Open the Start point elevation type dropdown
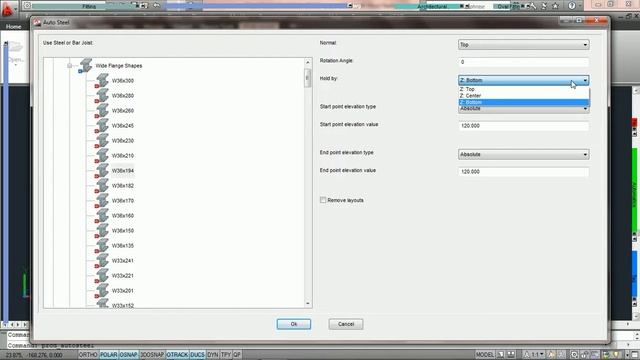This screenshot has width=640, height=360. (523, 109)
